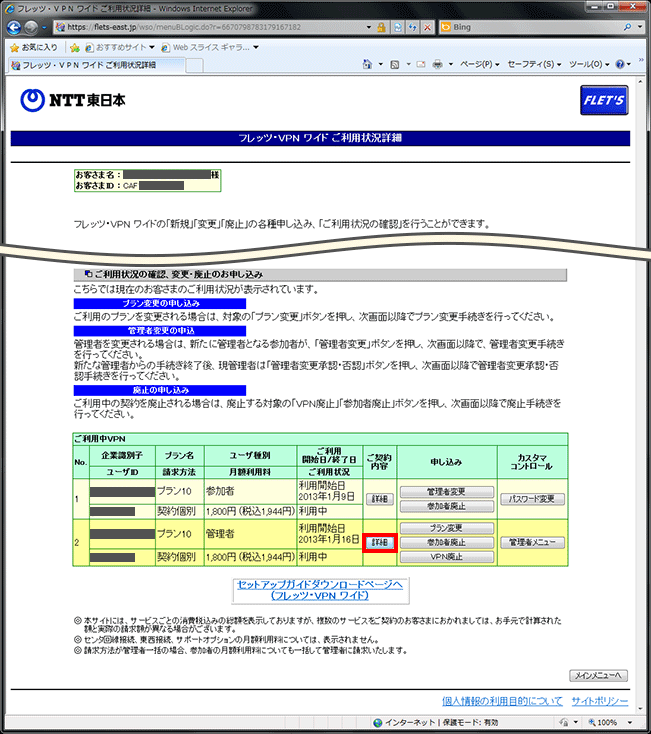Expand the Home button dropdown arrow
The image size is (651, 734).
(380, 64)
